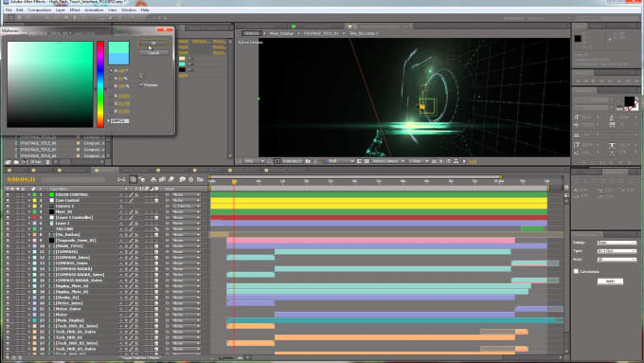Expand the Layer 1 Controller layer properties
This screenshot has width=644, height=363.
coord(29,217)
